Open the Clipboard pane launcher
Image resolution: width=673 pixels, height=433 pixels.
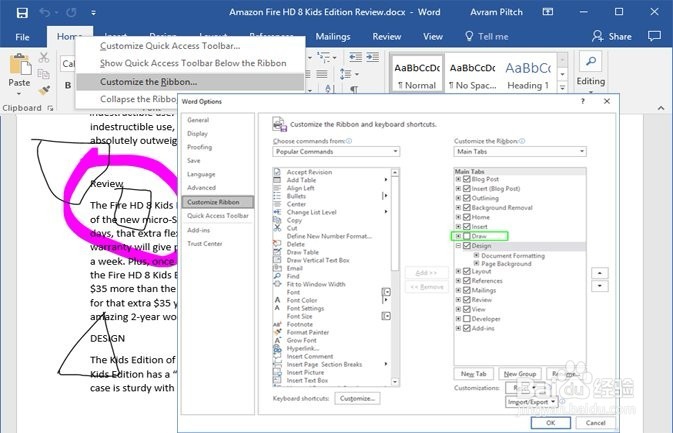click(50, 108)
